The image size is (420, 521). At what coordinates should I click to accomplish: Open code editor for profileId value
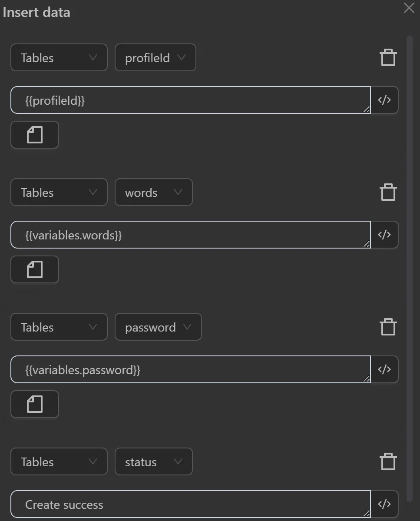tap(384, 100)
